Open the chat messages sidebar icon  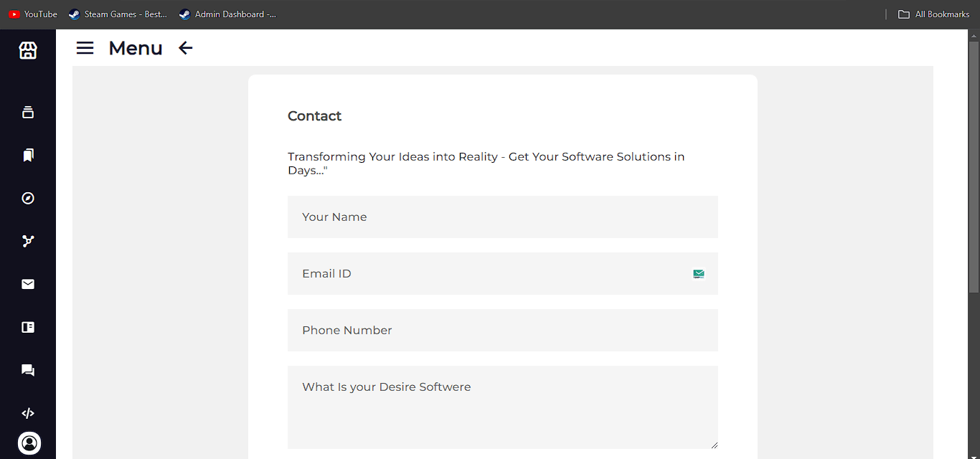pyautogui.click(x=28, y=370)
